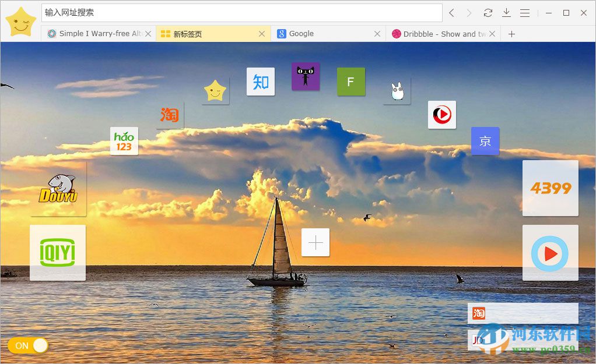Open the blue play button video tile
Image resolution: width=596 pixels, height=364 pixels.
551,253
